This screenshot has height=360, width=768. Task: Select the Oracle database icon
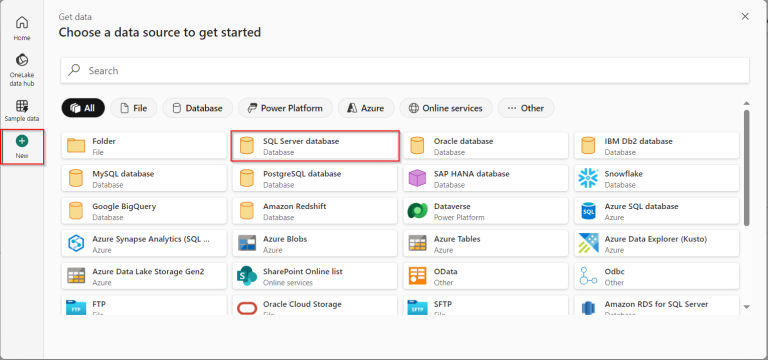tap(417, 146)
